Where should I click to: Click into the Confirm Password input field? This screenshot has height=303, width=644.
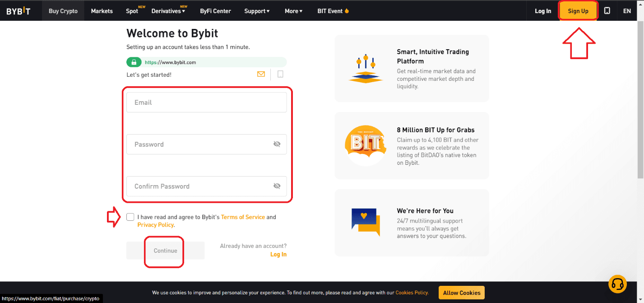coord(207,186)
